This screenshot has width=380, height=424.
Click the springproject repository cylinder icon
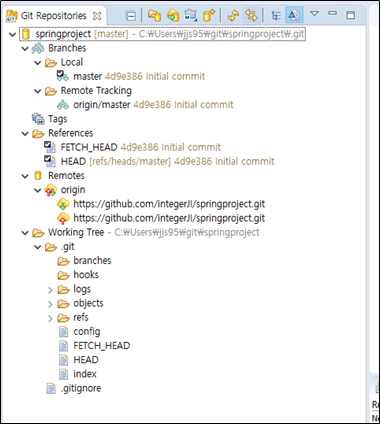tap(26, 34)
